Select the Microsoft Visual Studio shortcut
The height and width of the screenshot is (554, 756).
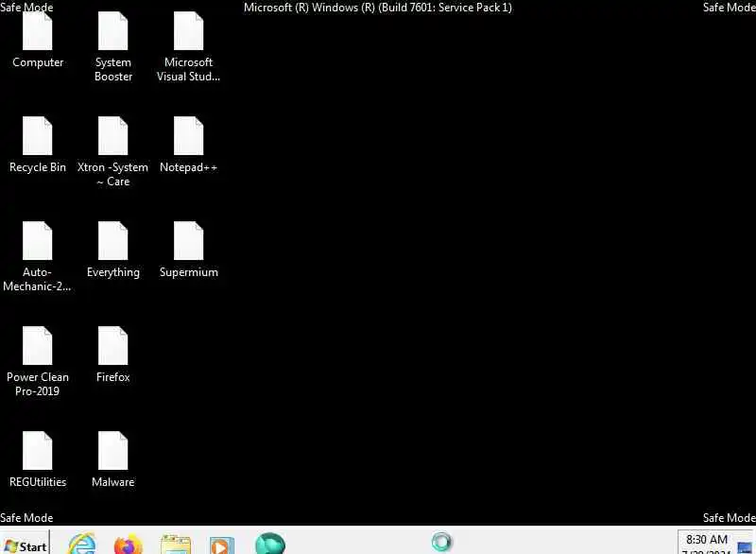pyautogui.click(x=188, y=47)
